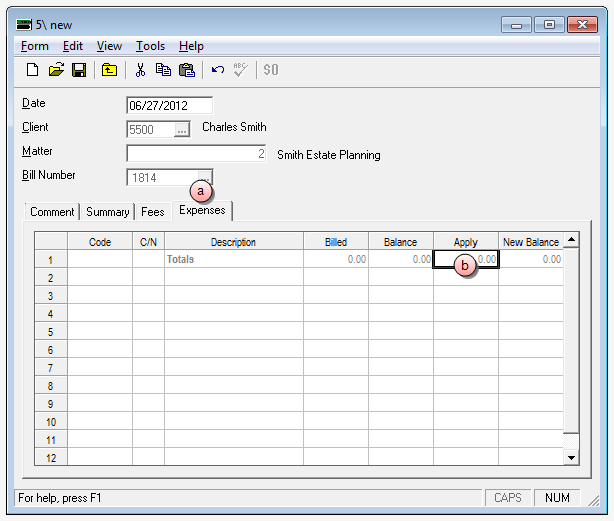Open the Bill Number lookup button
The height and width of the screenshot is (521, 614).
pos(205,178)
